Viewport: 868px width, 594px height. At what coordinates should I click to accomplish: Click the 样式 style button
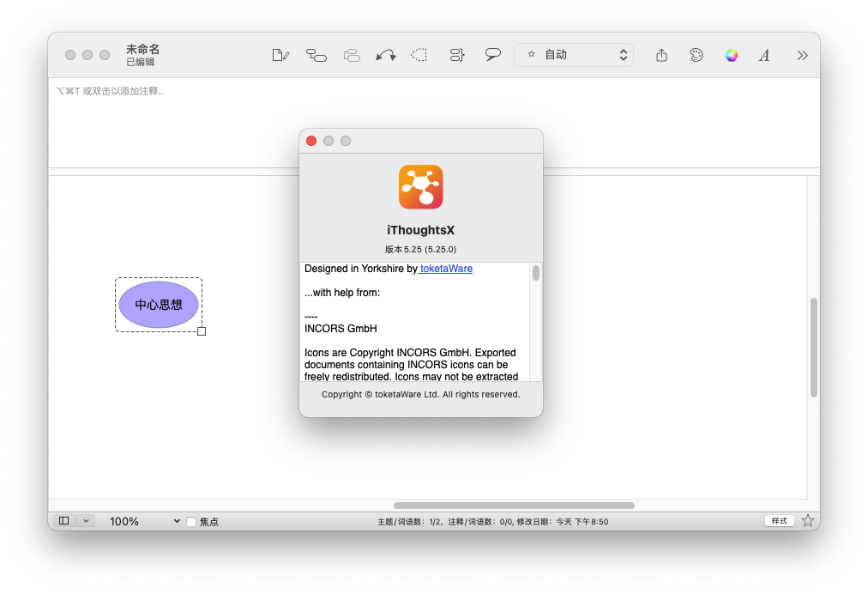click(780, 521)
